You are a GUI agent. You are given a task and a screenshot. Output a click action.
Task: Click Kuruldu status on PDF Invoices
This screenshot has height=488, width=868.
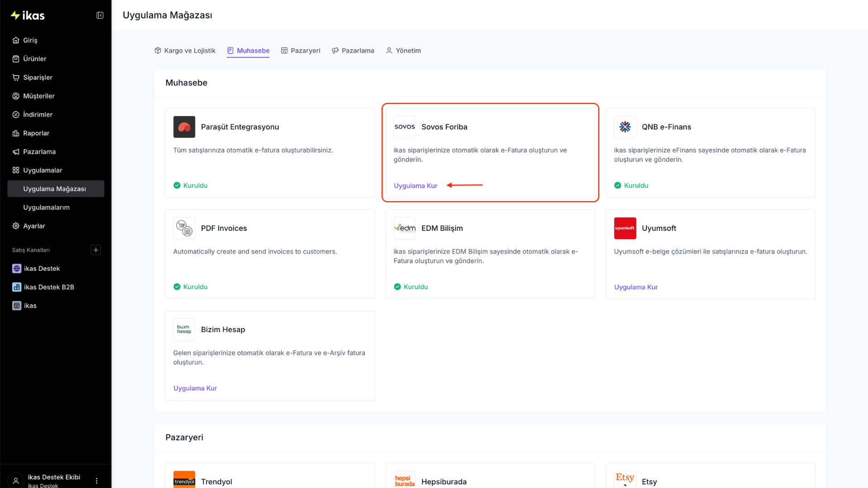[190, 286]
